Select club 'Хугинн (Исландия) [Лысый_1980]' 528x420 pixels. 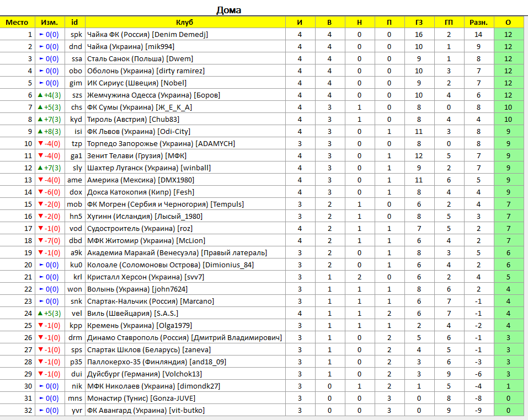[145, 216]
